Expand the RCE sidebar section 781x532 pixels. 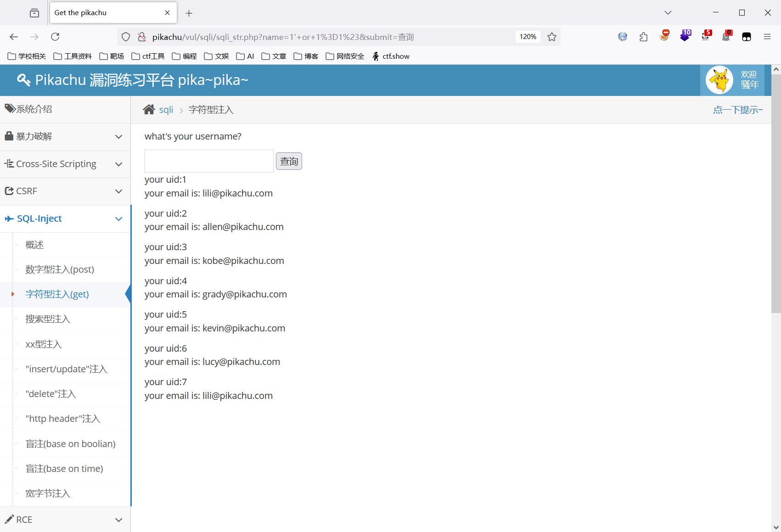point(65,519)
